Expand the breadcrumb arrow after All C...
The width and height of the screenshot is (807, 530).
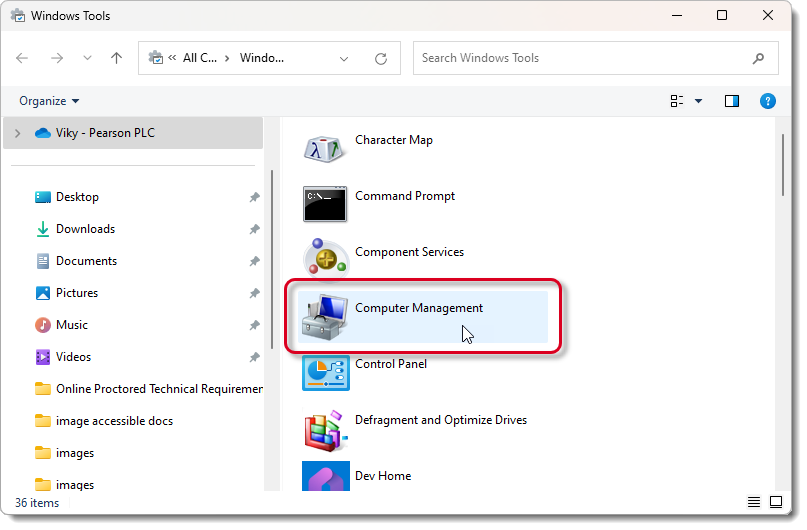(229, 59)
